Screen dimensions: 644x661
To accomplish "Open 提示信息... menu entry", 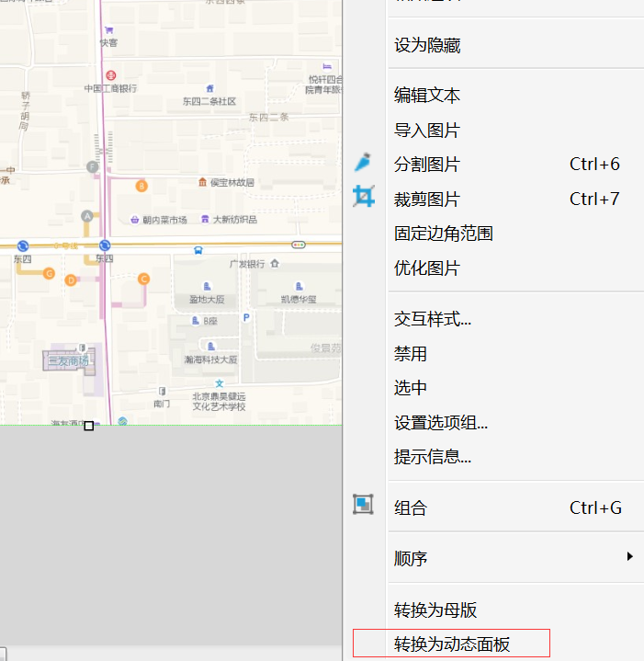I will pos(433,457).
